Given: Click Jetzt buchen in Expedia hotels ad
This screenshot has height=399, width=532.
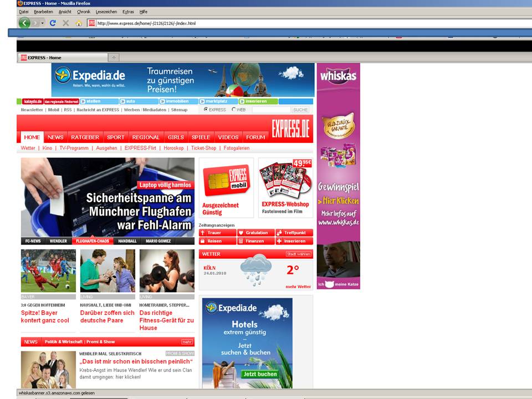Looking at the screenshot, I should 260,374.
